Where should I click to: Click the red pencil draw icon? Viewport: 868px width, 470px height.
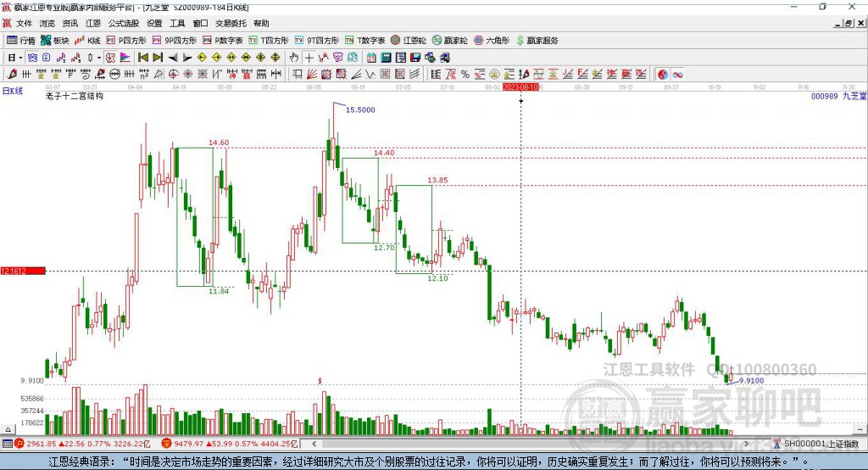12,75
